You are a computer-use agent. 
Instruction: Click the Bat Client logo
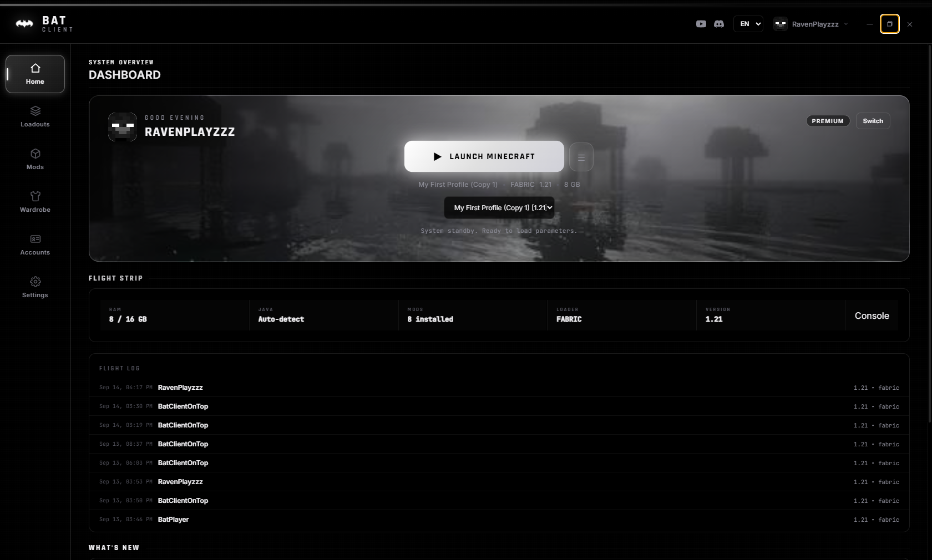pos(44,24)
